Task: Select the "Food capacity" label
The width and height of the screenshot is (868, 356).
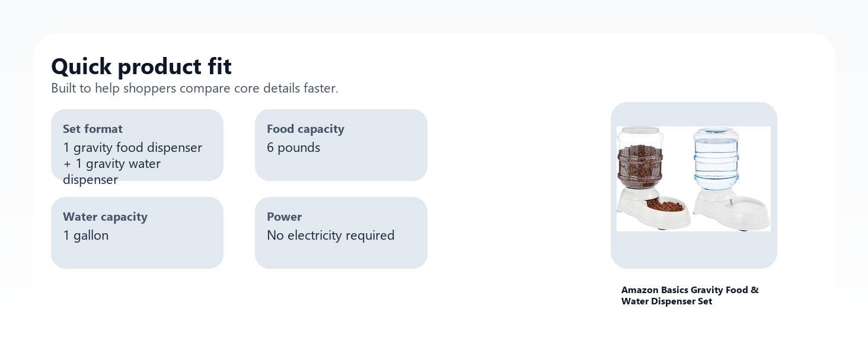Action: [305, 129]
